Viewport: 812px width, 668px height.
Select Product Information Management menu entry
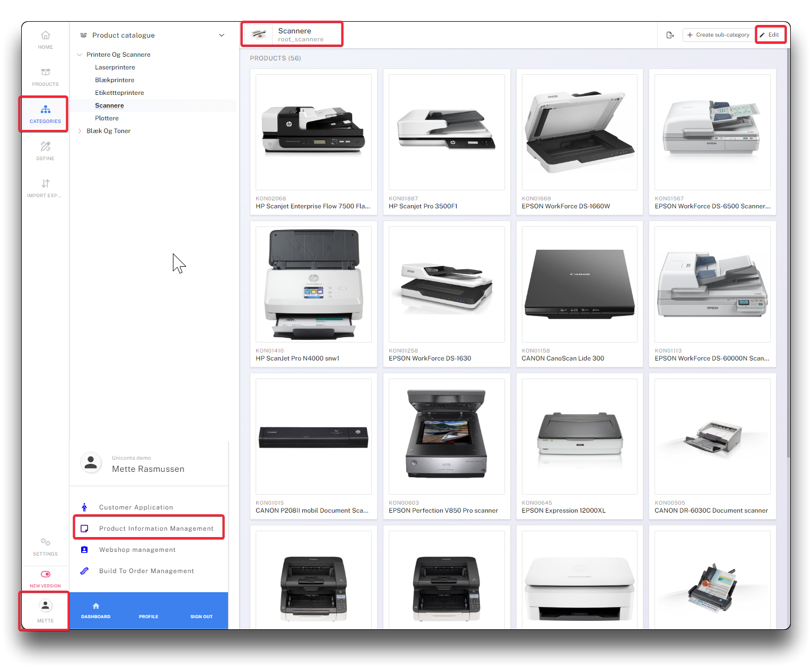156,529
